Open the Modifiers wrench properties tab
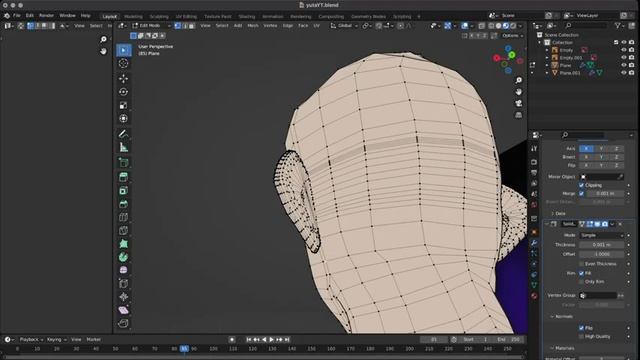 point(534,243)
